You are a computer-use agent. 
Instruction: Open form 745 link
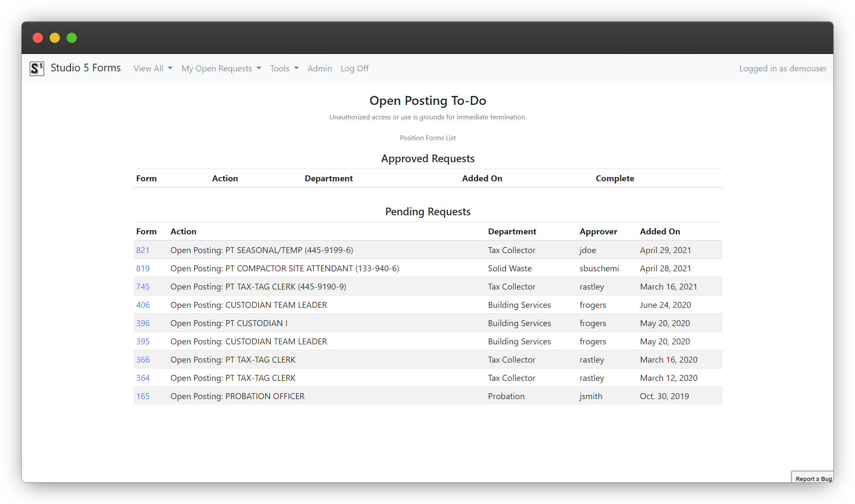143,287
